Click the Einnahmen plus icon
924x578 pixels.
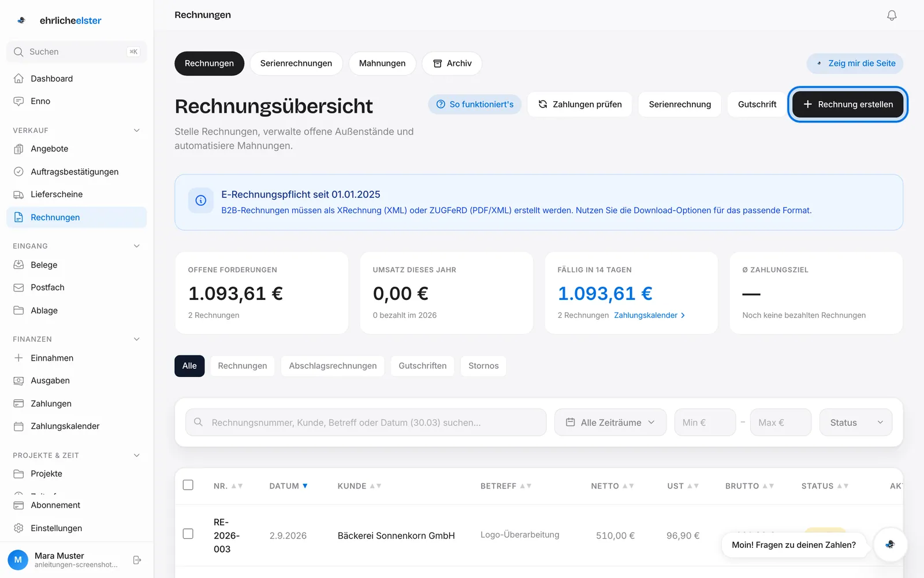pyautogui.click(x=18, y=358)
